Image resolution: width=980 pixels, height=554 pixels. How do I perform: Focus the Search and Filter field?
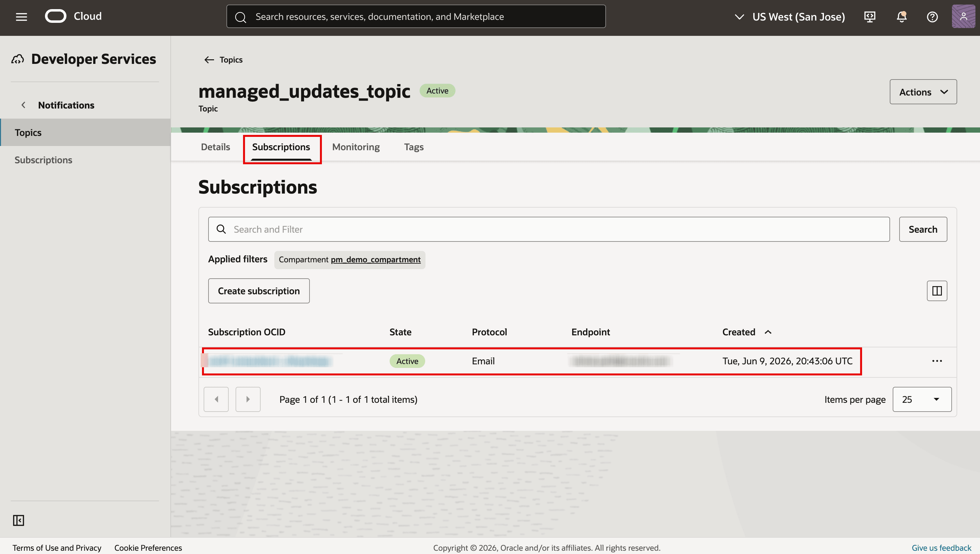coord(549,229)
